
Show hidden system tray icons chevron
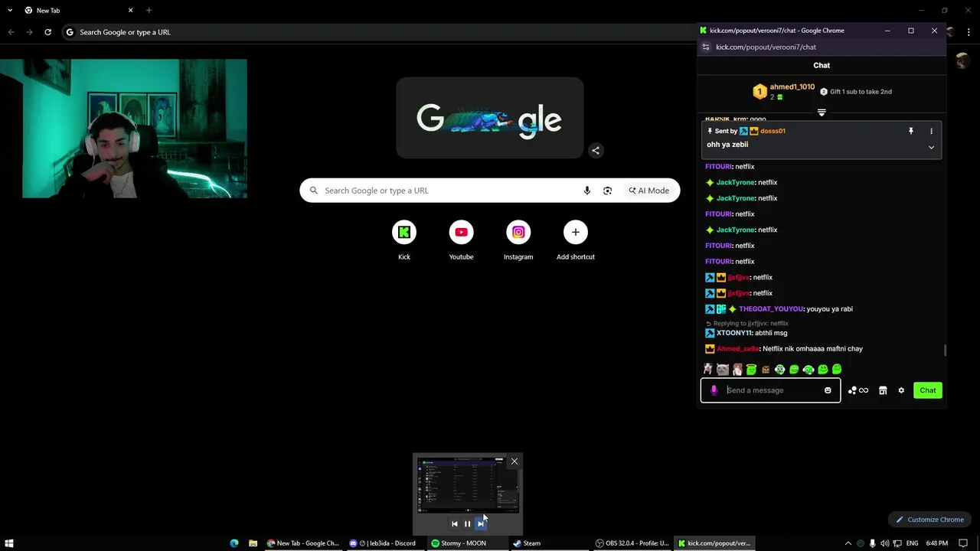coord(848,543)
